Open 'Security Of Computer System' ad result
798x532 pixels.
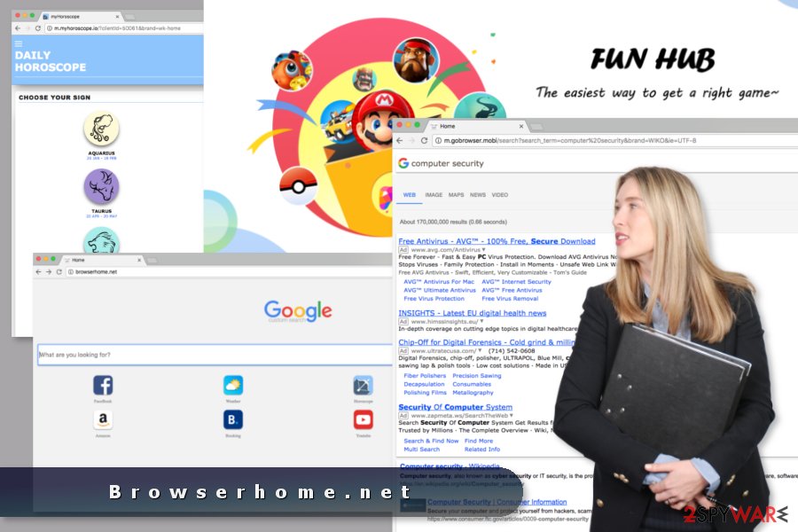point(456,407)
